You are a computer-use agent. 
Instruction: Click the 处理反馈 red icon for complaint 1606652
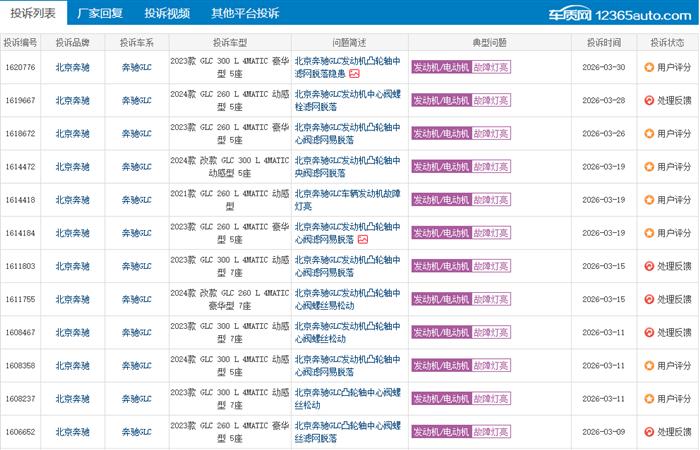click(649, 432)
